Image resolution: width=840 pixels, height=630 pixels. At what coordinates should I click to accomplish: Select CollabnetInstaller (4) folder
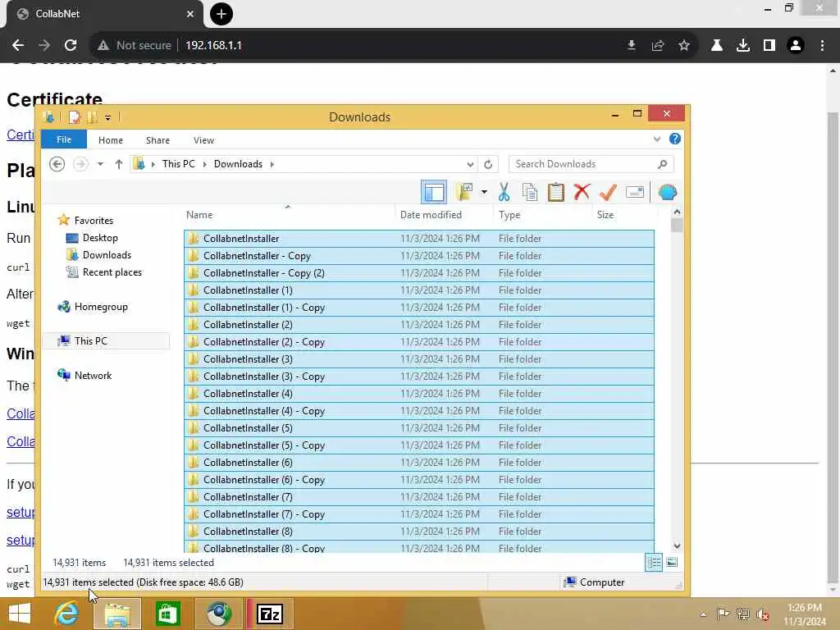(x=418, y=393)
